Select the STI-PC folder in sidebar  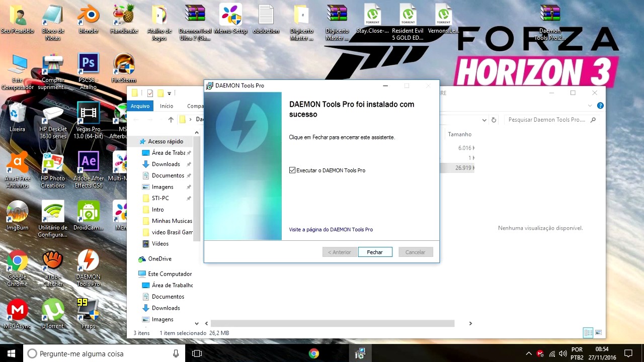[x=160, y=198]
